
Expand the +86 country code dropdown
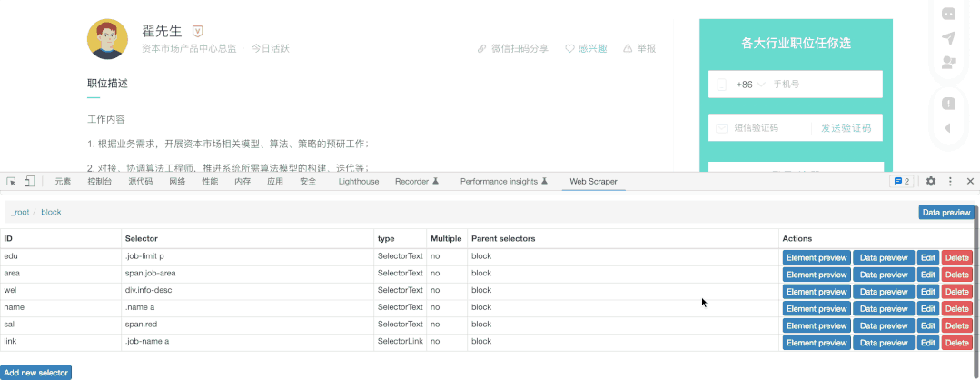pos(750,85)
